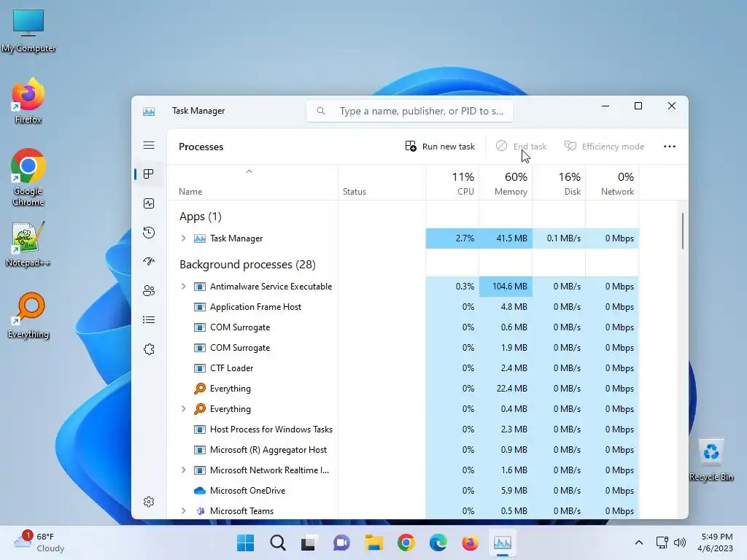Screen dimensions: 747x560
Task: Open the My Computer desktop icon
Action: (28, 30)
